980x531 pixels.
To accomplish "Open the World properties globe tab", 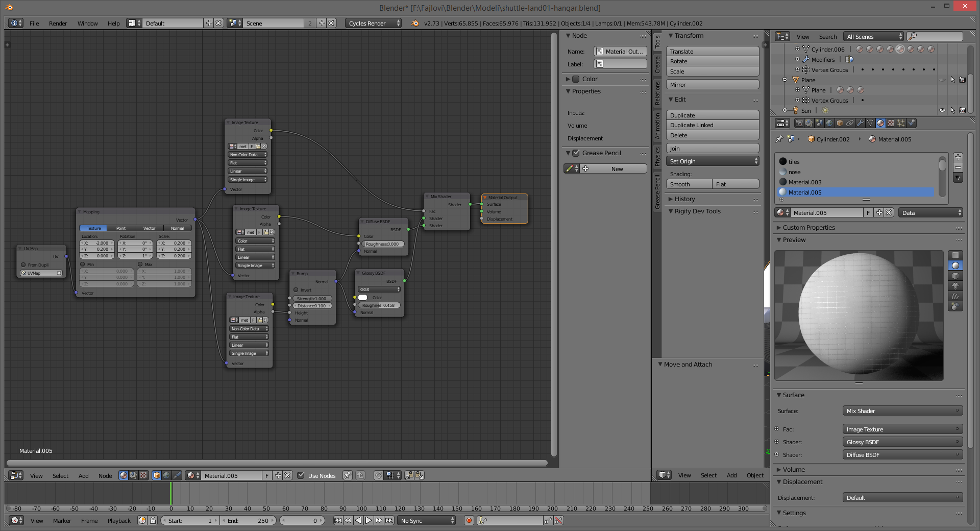I will pos(829,123).
